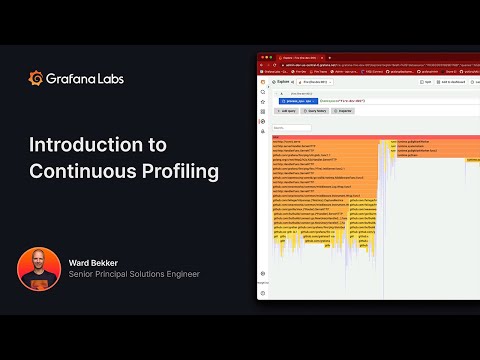
Task: Click the browser address bar URL
Action: click(x=380, y=65)
